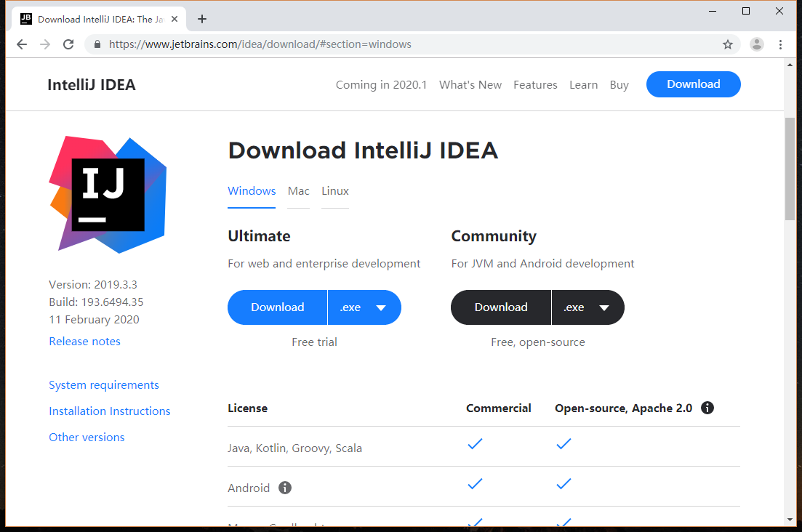Click the Open-source, Apache 2.0 heading
Screen dimensions: 802x532
[x=623, y=408]
